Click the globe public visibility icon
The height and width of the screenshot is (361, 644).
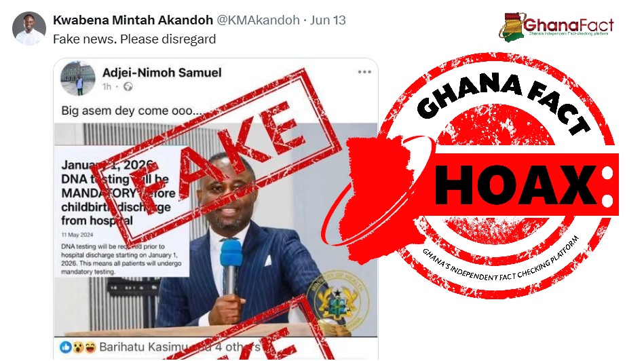click(128, 87)
